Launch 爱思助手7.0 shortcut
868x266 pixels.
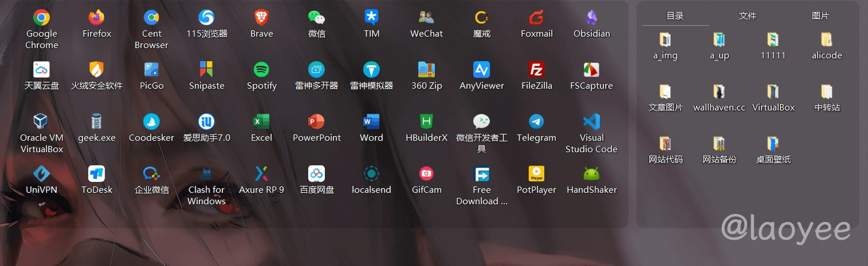coord(206,122)
